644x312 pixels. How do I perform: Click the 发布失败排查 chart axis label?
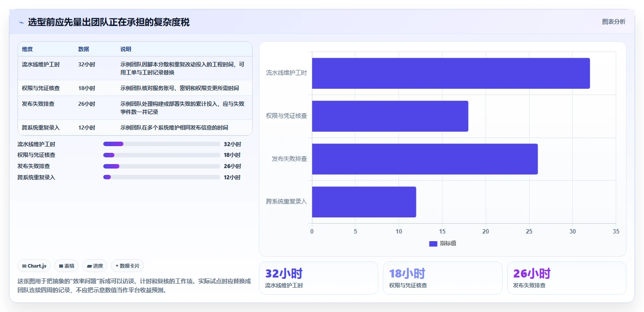click(289, 159)
